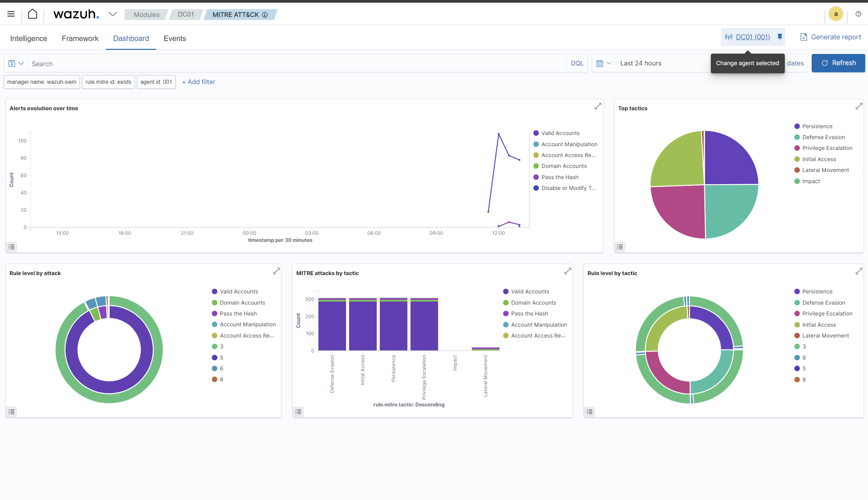Expand the dropdown chevron next to wazuh logo
Viewport: 868px width, 500px height.
(113, 14)
